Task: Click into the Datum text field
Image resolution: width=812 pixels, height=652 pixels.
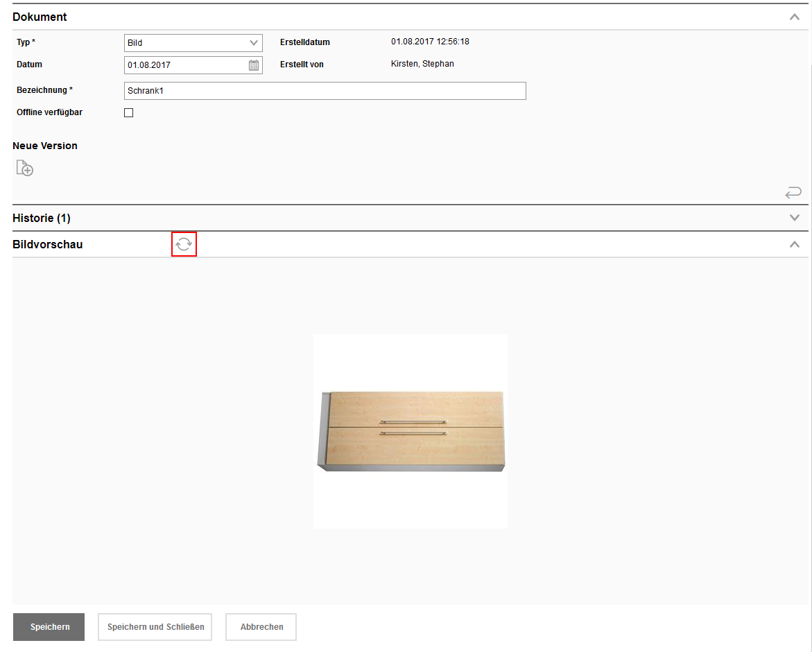Action: (184, 65)
